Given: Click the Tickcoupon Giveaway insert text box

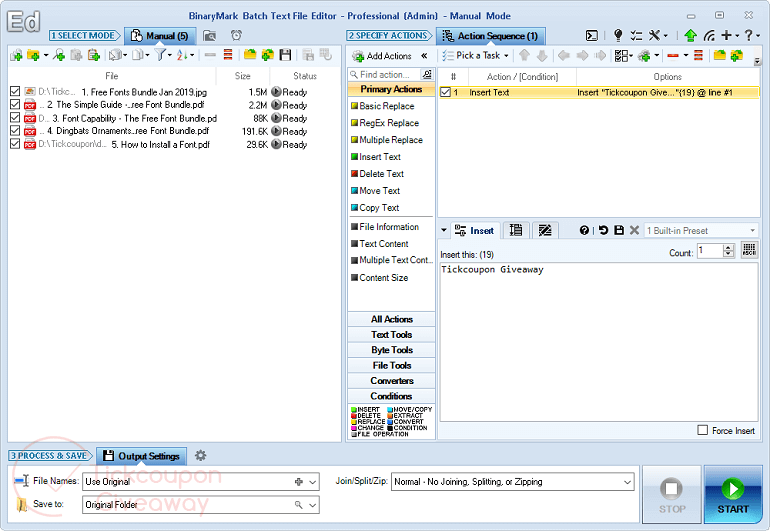Looking at the screenshot, I should 599,342.
